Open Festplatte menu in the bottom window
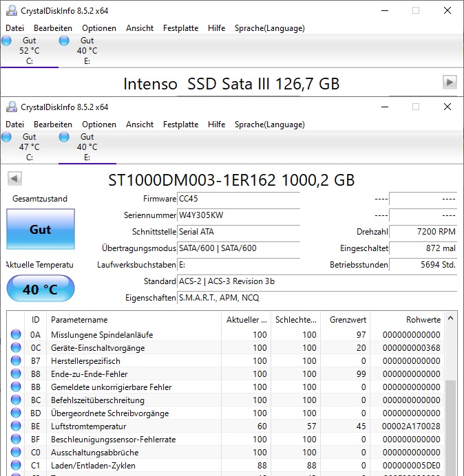Screen dimensions: 464x476 [180, 125]
